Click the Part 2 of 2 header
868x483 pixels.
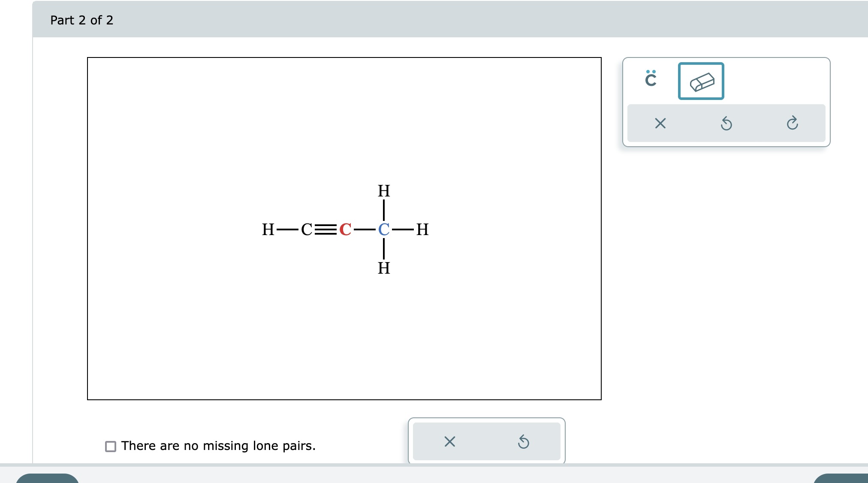coord(82,20)
